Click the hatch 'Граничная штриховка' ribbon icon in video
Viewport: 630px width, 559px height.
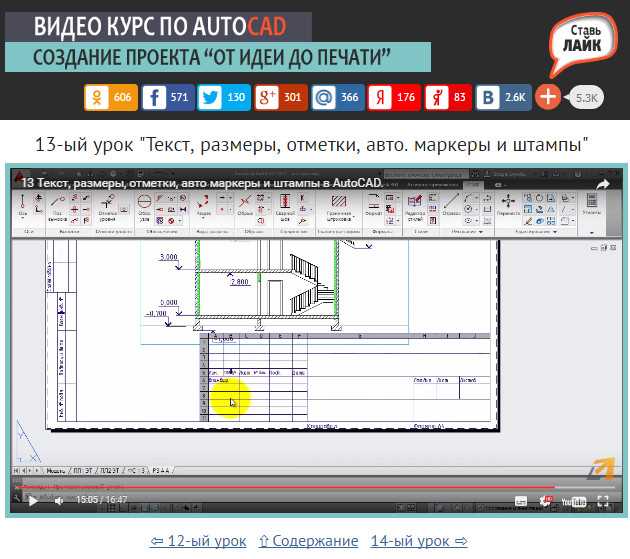click(338, 208)
